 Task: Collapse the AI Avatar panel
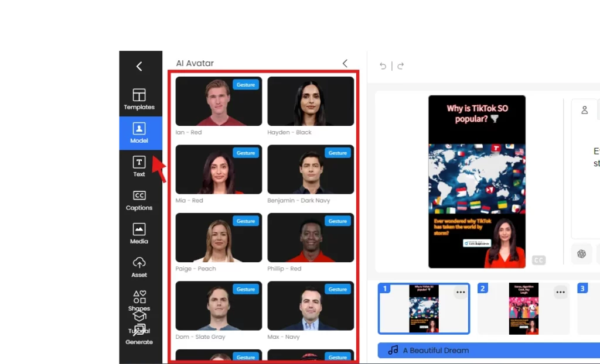coord(345,63)
